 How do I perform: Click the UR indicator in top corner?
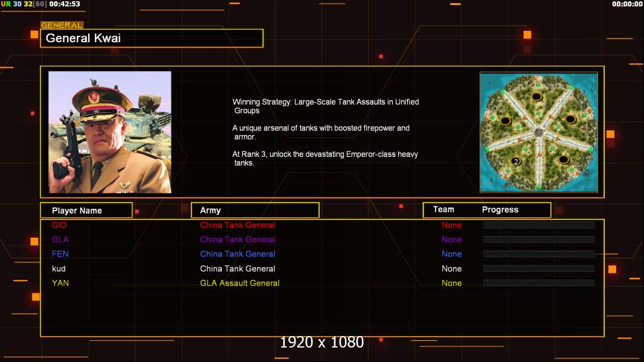pyautogui.click(x=6, y=4)
